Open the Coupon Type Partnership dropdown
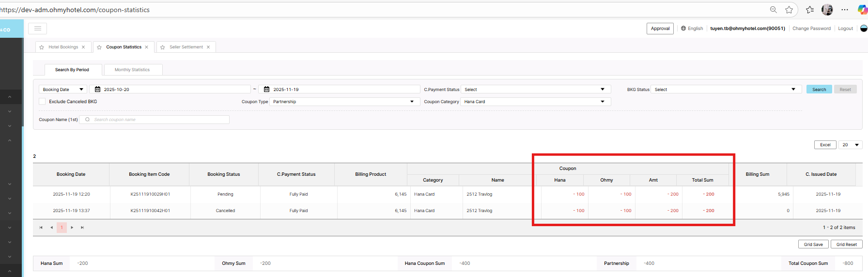The image size is (868, 277). pyautogui.click(x=344, y=102)
